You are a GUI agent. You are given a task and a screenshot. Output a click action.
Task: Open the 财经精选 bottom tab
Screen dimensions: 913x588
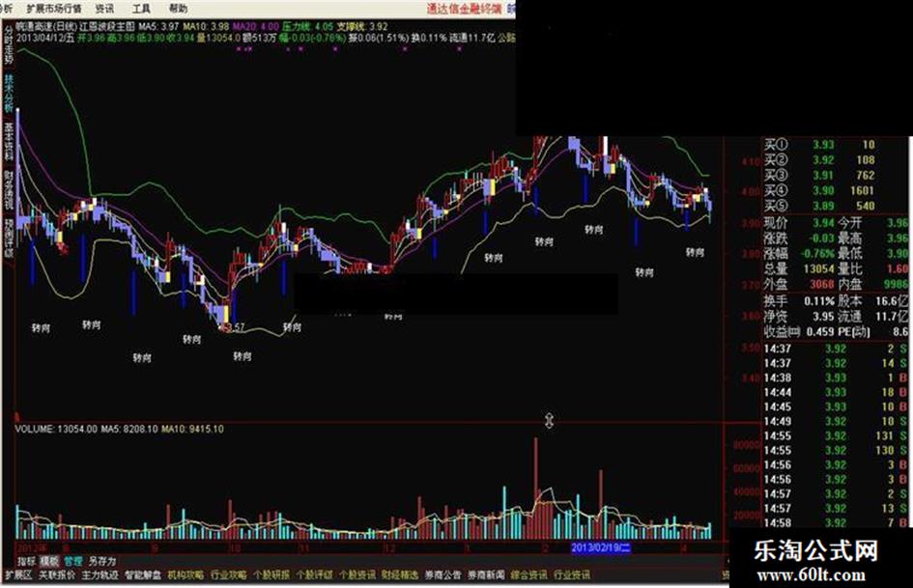click(400, 575)
